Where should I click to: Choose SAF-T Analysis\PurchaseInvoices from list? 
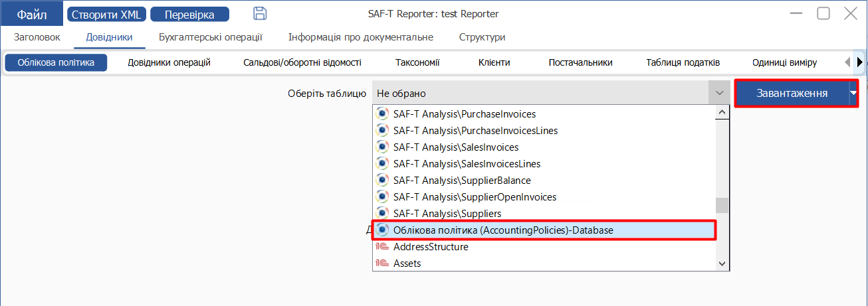(543, 114)
